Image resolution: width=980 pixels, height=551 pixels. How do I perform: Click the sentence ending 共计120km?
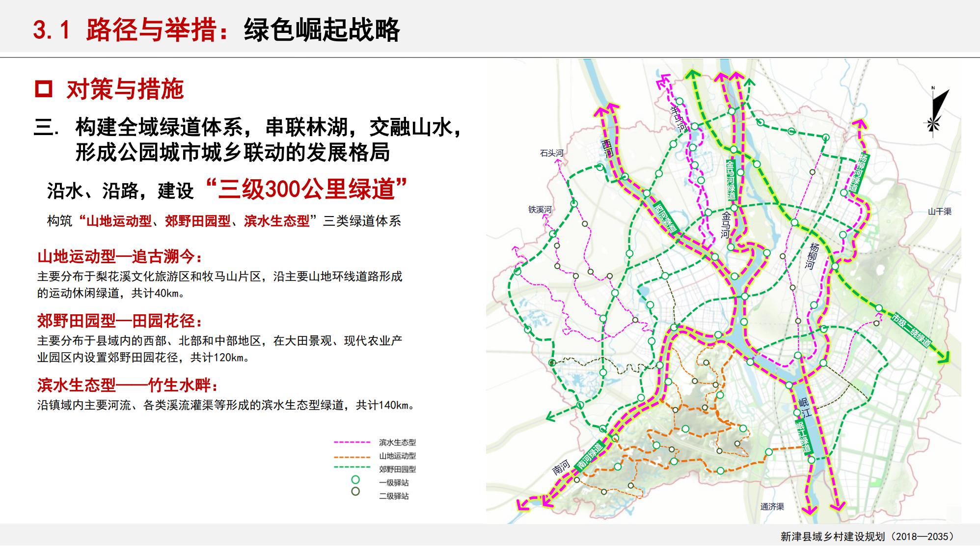point(219,349)
